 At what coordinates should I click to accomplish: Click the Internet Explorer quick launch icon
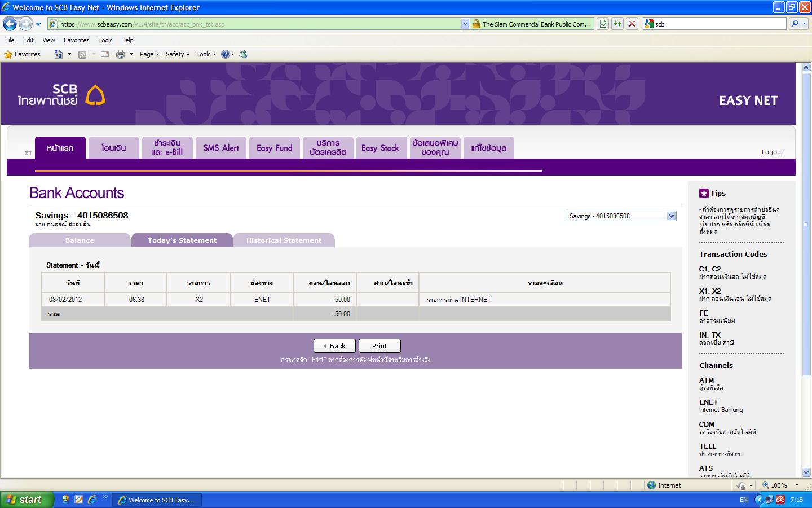[92, 500]
